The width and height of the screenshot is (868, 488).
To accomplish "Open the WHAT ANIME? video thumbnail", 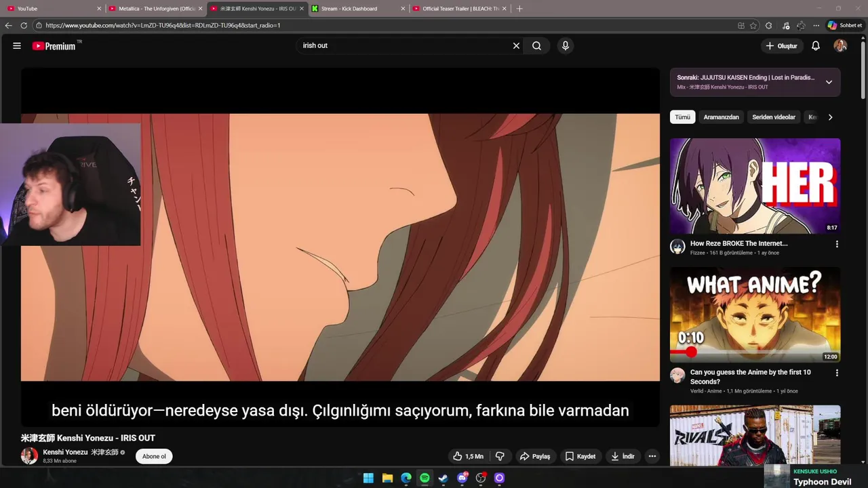I will 755,314.
